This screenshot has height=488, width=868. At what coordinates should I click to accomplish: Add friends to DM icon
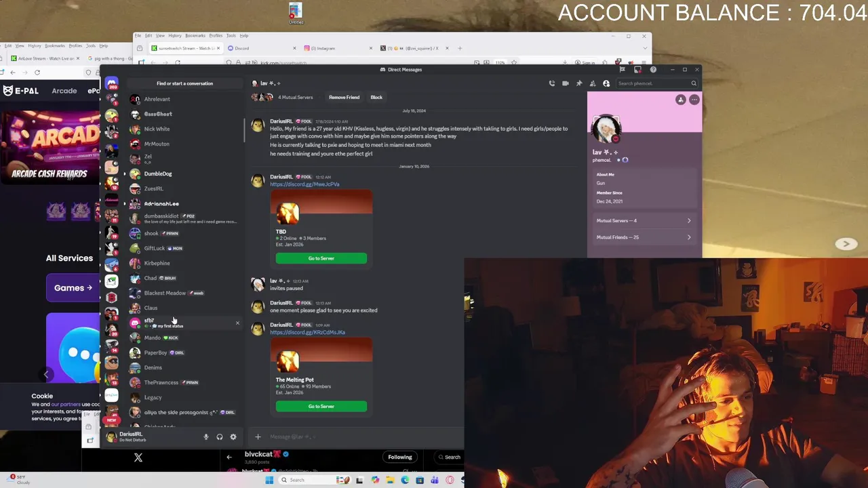click(593, 83)
